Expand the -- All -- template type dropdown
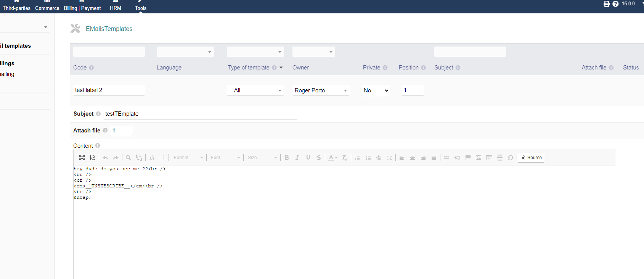This screenshot has height=279, width=644. click(x=255, y=90)
